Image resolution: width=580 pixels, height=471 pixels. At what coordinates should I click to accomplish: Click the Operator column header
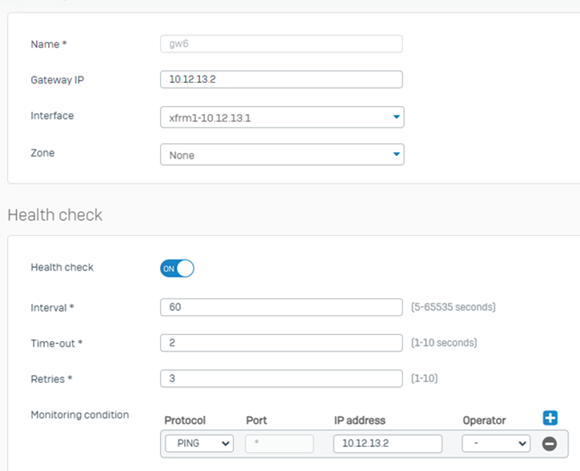(484, 420)
